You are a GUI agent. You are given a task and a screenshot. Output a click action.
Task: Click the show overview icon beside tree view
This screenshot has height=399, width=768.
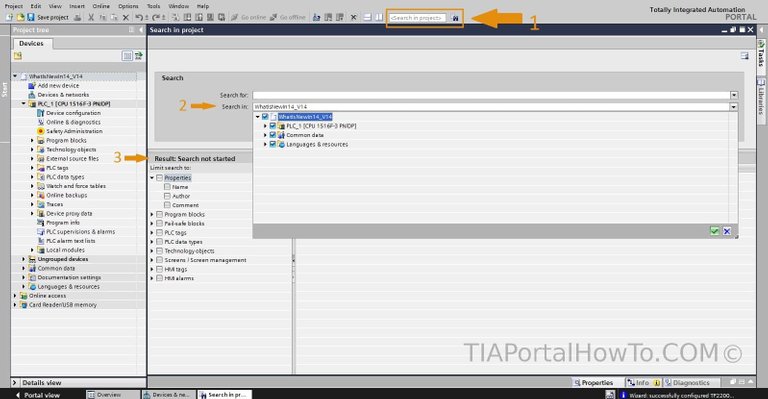139,56
